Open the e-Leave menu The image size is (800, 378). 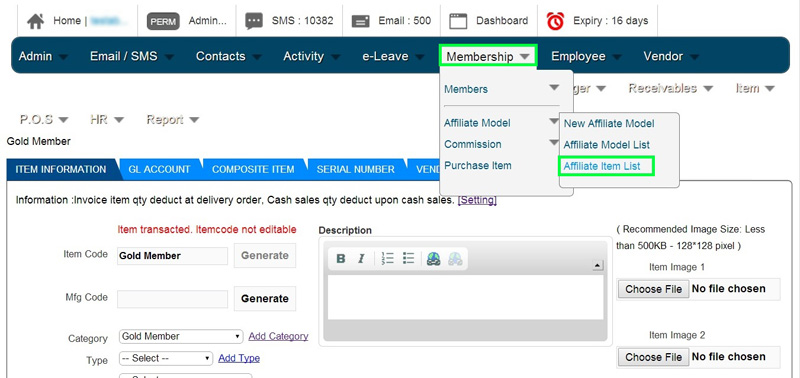coord(393,56)
